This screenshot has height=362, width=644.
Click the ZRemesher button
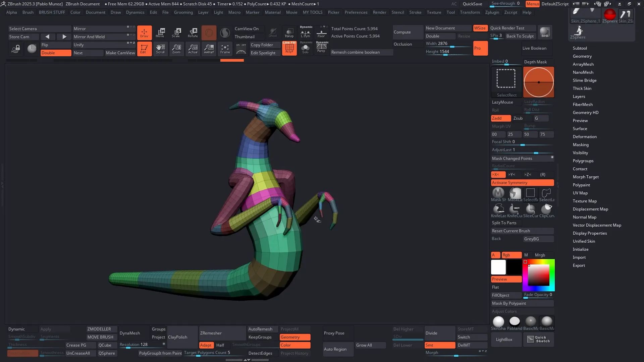222,333
